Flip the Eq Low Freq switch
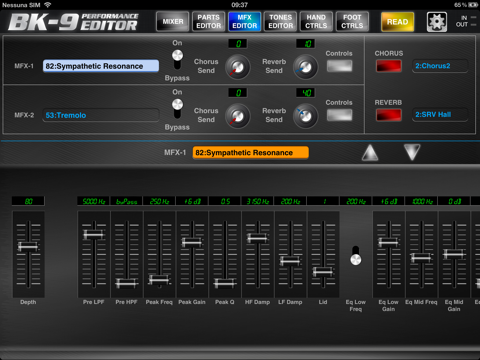This screenshot has width=480, height=360. 356,255
